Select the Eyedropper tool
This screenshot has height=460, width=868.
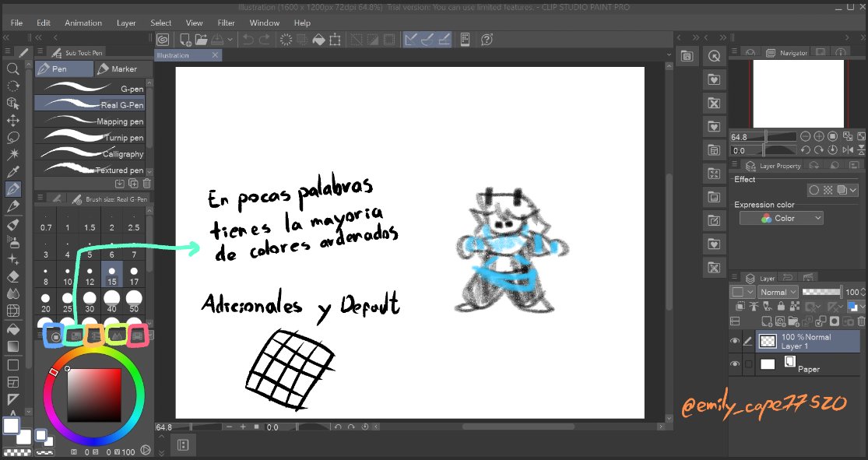[12, 171]
